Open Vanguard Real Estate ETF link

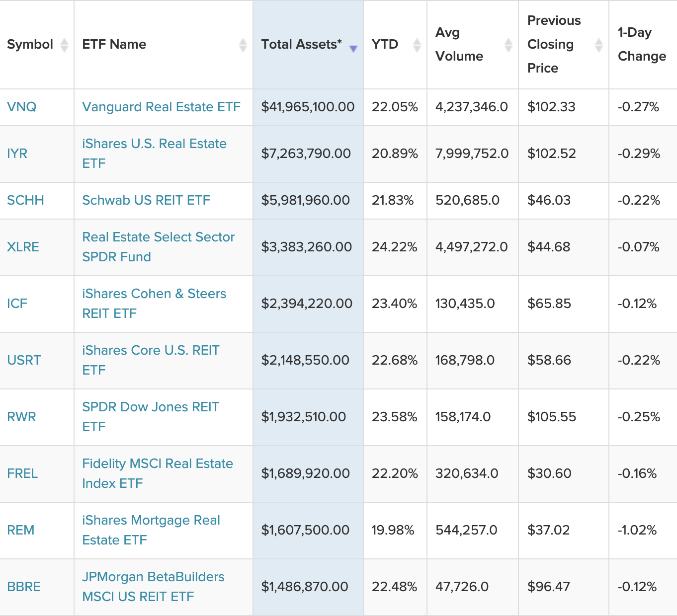tap(161, 107)
